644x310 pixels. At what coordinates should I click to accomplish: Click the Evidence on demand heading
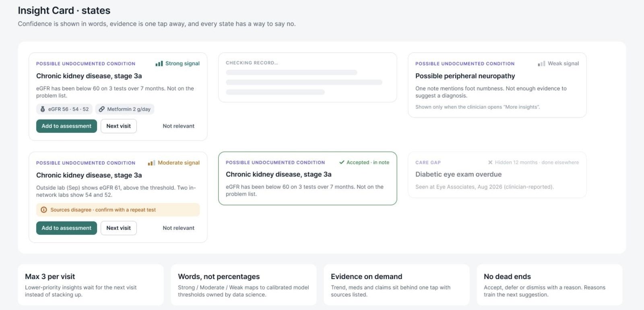coord(366,277)
